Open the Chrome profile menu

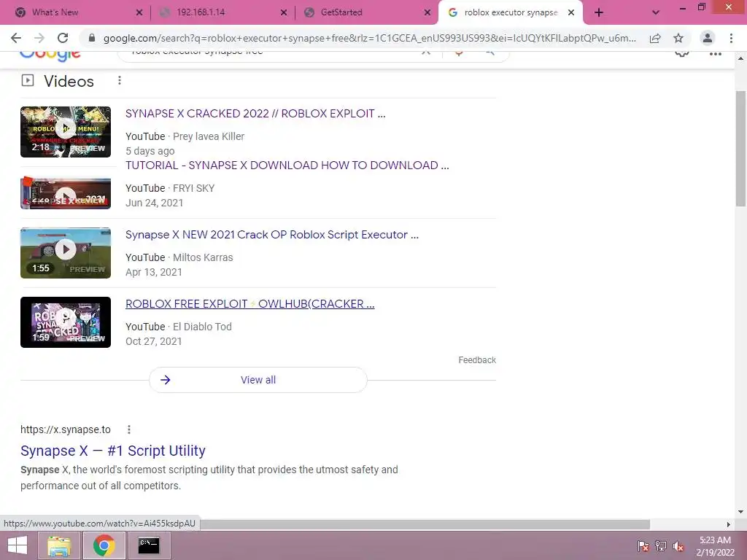point(708,38)
